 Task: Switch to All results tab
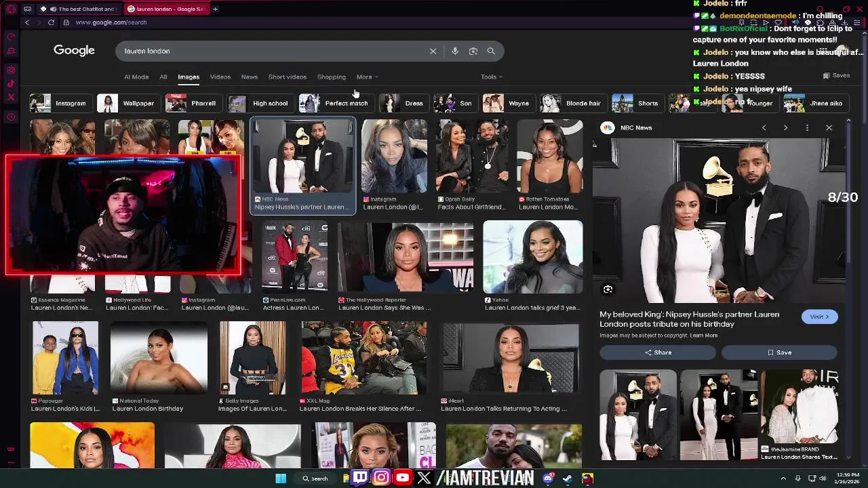point(163,77)
